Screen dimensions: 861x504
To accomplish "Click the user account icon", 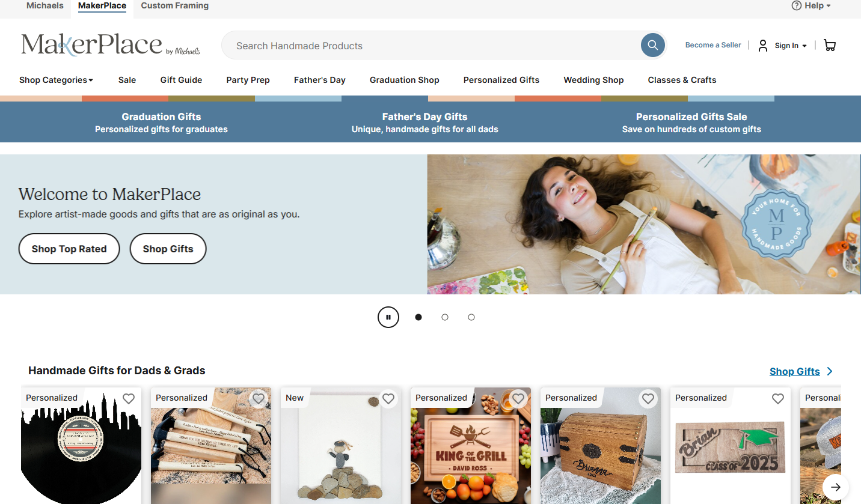I will (762, 45).
